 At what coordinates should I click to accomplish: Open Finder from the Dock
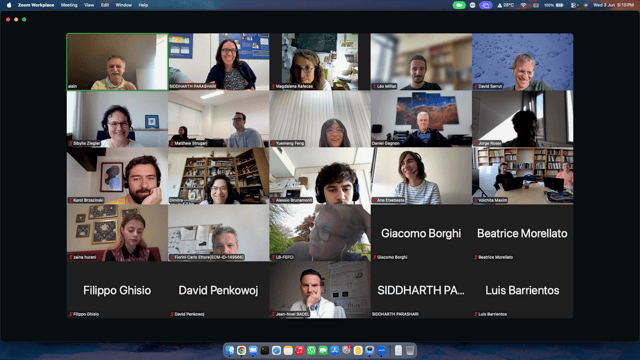tap(230, 350)
